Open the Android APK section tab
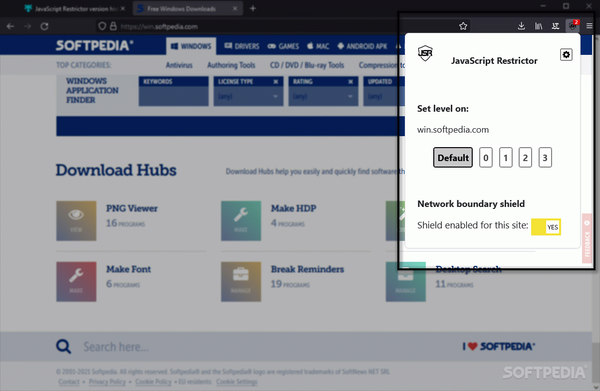 (362, 46)
